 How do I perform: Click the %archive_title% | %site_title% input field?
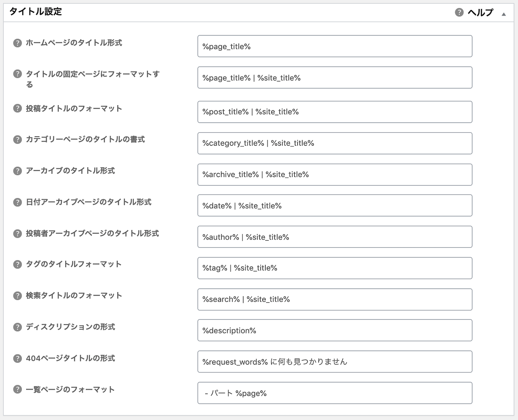(x=335, y=175)
